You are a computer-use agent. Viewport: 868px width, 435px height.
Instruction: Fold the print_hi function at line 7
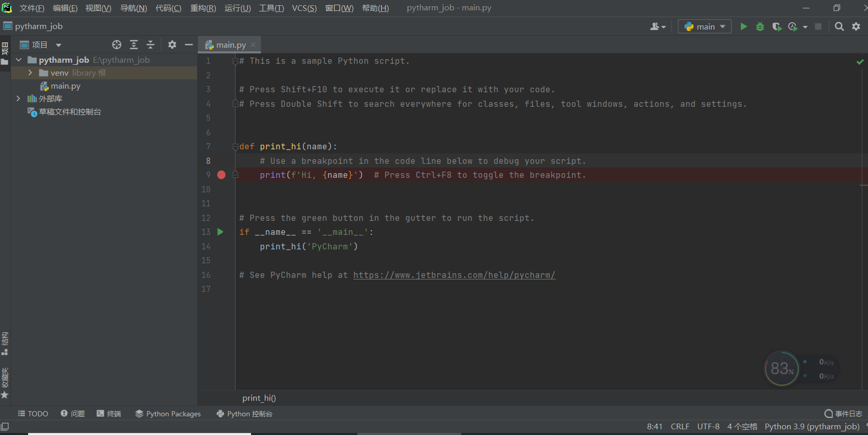tap(235, 147)
